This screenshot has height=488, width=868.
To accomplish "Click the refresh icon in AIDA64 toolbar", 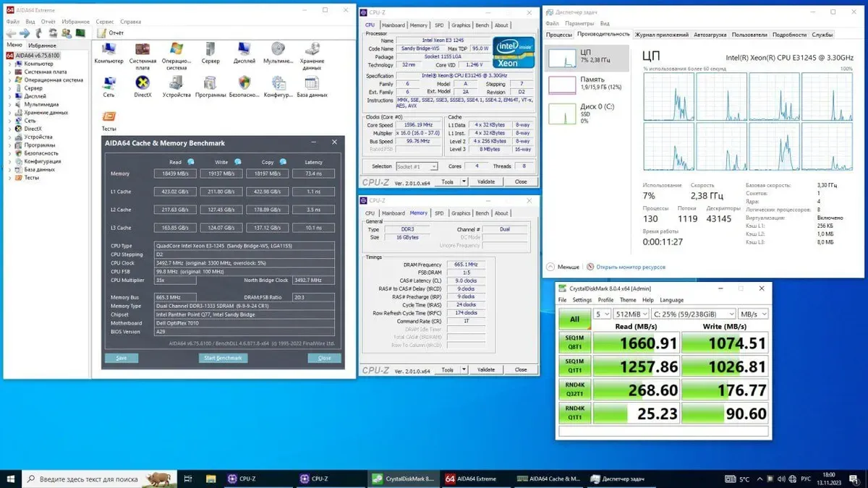I will [54, 33].
